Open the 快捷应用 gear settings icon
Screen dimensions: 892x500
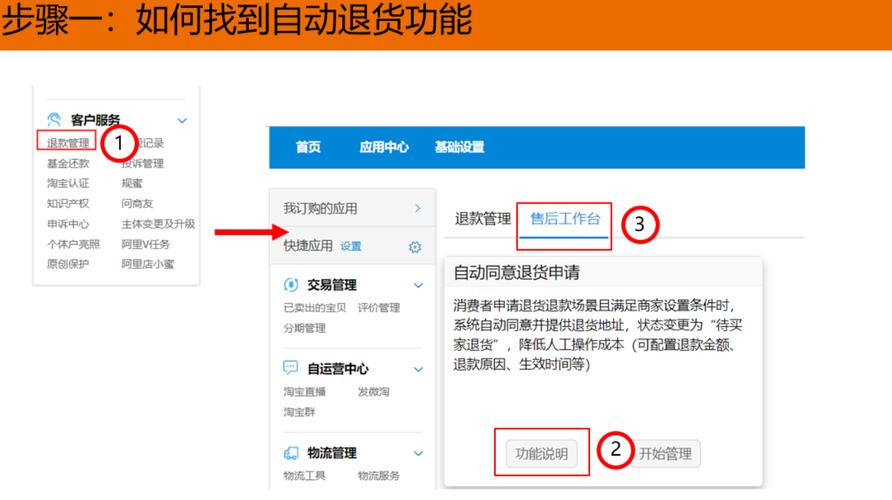(415, 247)
